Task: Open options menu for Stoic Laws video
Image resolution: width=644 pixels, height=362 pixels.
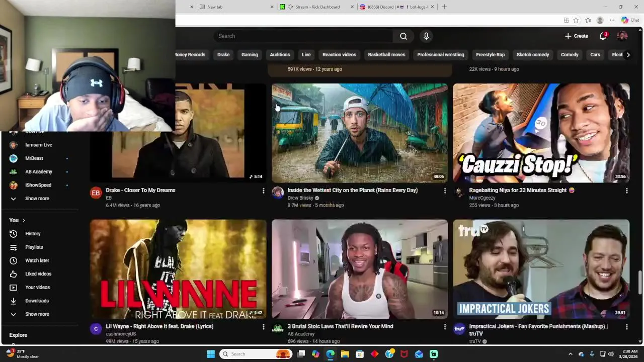Action: (445, 327)
